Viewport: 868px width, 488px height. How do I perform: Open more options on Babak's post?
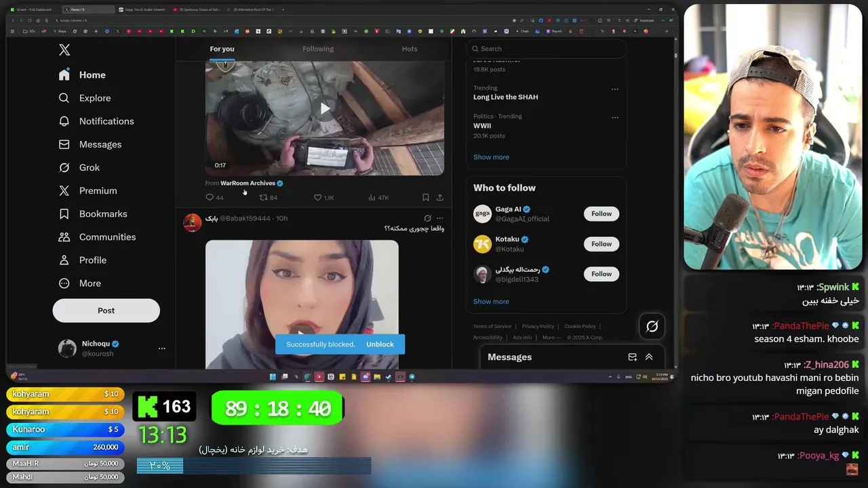click(x=439, y=218)
